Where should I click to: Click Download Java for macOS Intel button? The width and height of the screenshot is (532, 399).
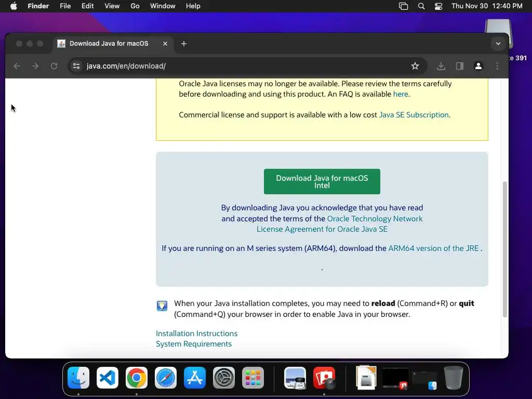pyautogui.click(x=322, y=181)
